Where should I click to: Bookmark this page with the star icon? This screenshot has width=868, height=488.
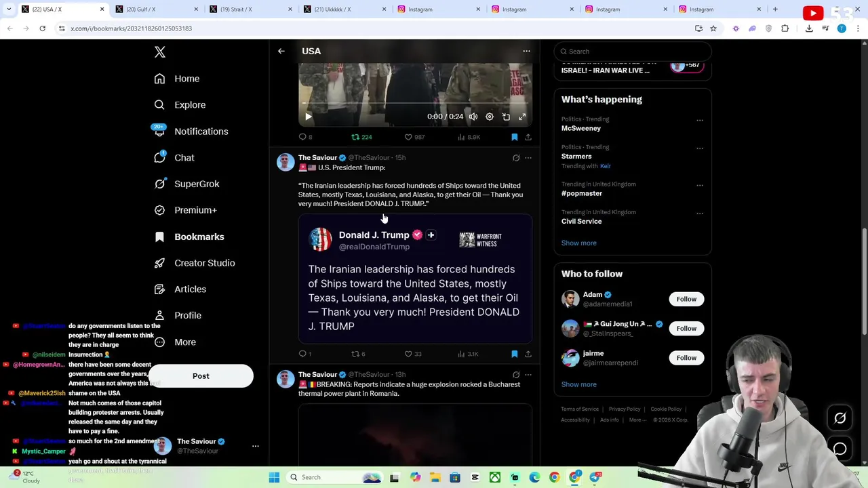pos(713,28)
